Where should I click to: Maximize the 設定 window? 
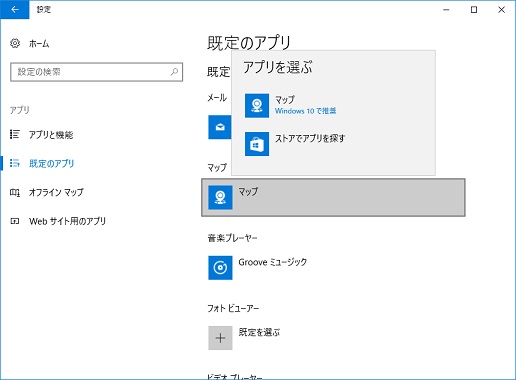coord(474,10)
